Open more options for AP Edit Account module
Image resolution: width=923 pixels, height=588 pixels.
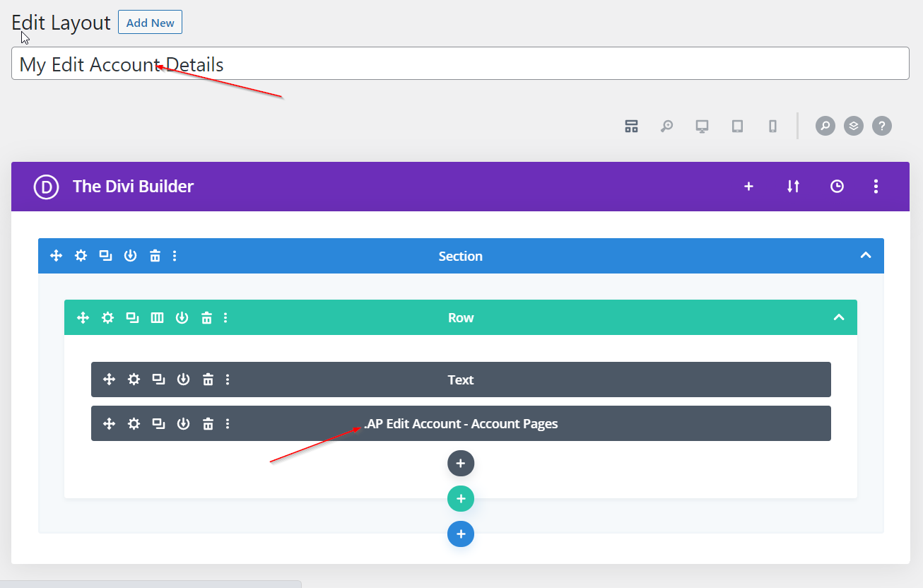coord(228,424)
